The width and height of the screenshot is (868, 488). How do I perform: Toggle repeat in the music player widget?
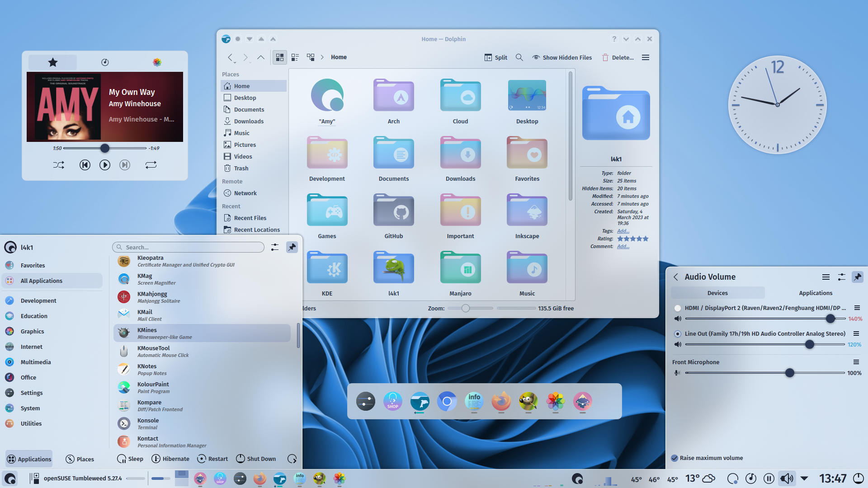click(x=151, y=165)
